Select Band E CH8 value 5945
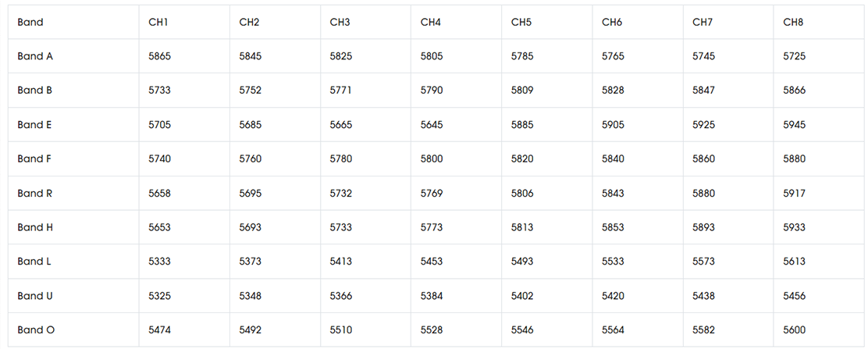This screenshot has height=349, width=868. [x=795, y=125]
